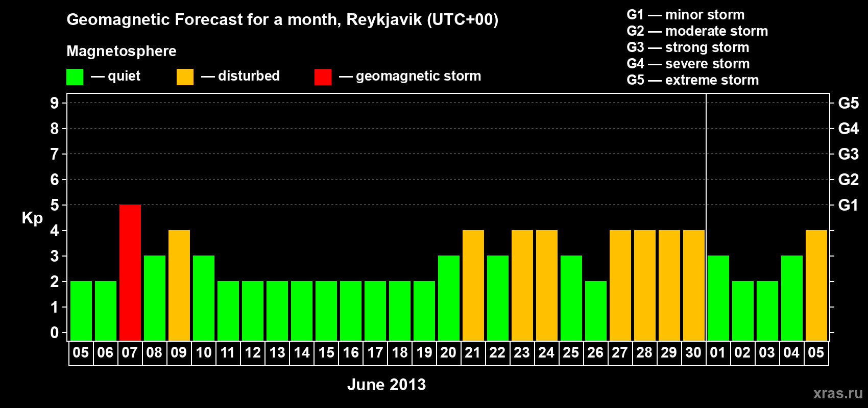This screenshot has height=408, width=868.
Task: Click the orange disturbed legend swatch
Action: [185, 77]
